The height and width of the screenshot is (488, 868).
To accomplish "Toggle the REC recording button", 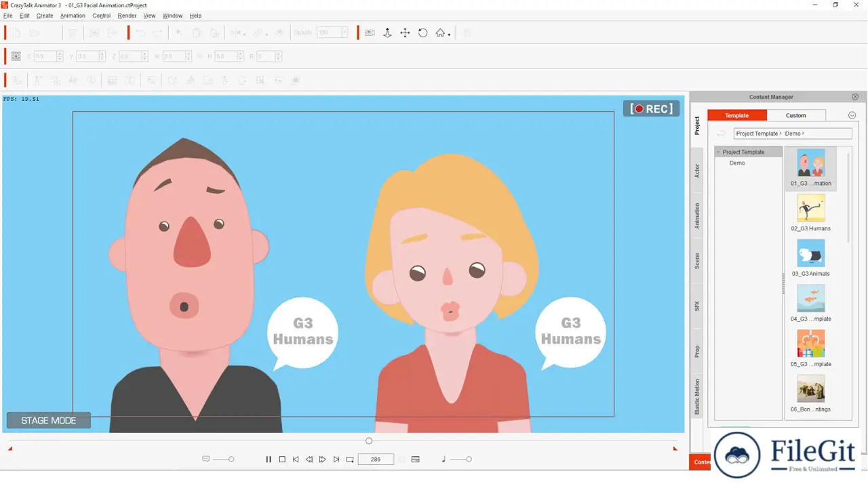I will pos(651,108).
